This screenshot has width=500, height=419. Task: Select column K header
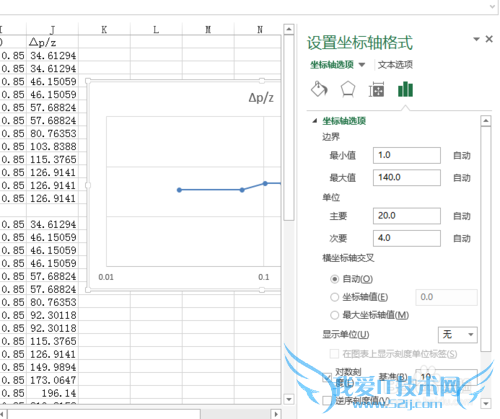click(x=104, y=29)
